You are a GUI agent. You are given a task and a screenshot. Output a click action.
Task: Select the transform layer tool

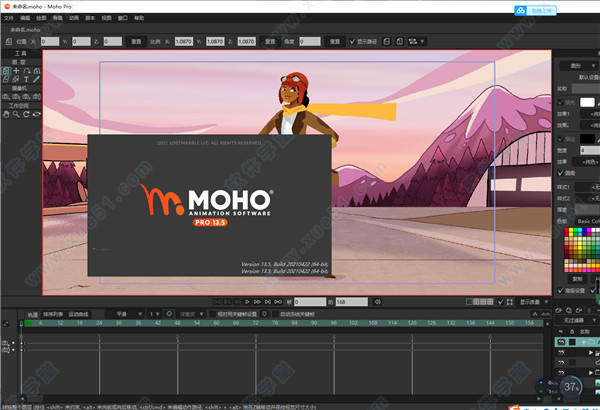click(x=6, y=72)
